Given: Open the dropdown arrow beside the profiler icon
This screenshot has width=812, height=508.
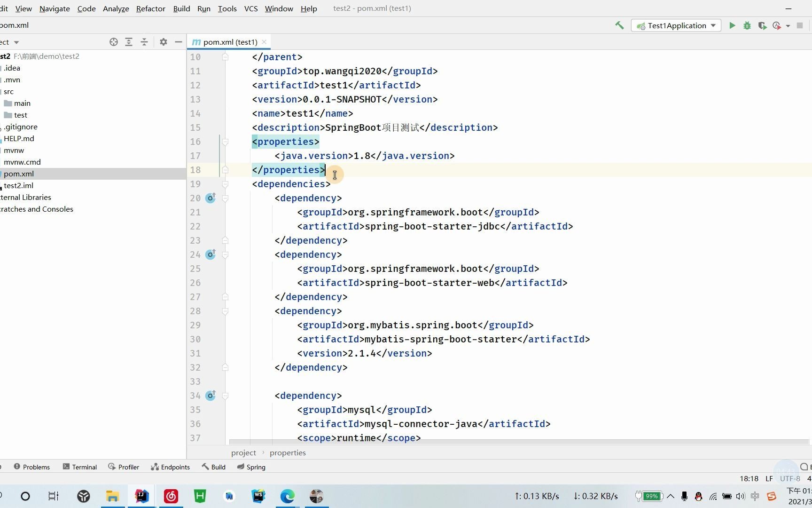Looking at the screenshot, I should (x=788, y=26).
